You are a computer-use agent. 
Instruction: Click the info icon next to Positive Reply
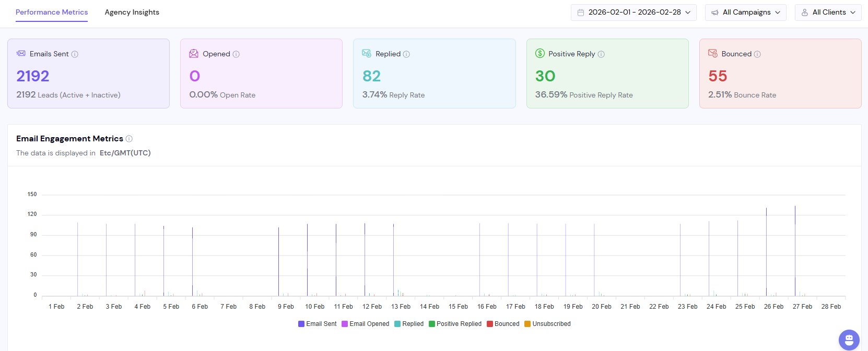601,54
